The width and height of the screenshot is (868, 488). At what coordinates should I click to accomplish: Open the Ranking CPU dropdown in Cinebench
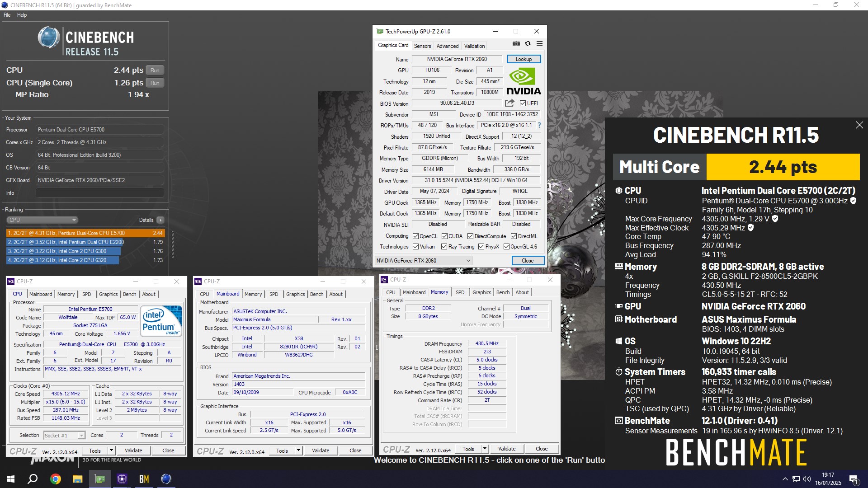[x=42, y=220]
